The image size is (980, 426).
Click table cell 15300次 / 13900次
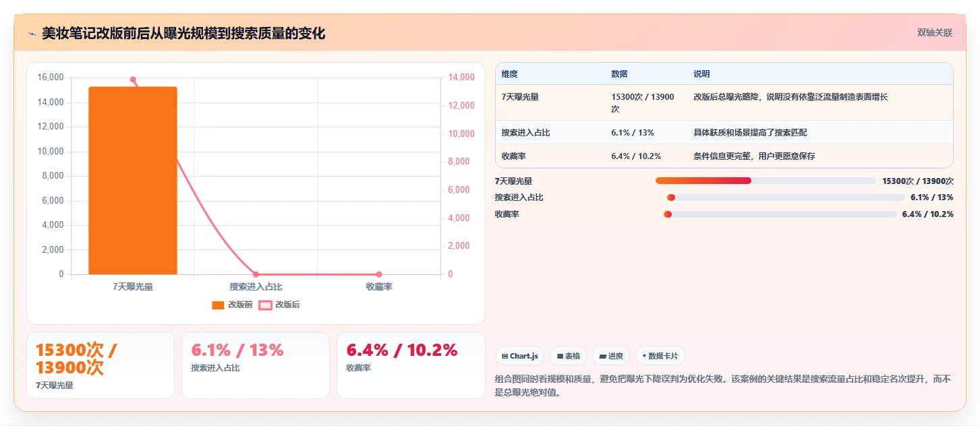pyautogui.click(x=643, y=102)
